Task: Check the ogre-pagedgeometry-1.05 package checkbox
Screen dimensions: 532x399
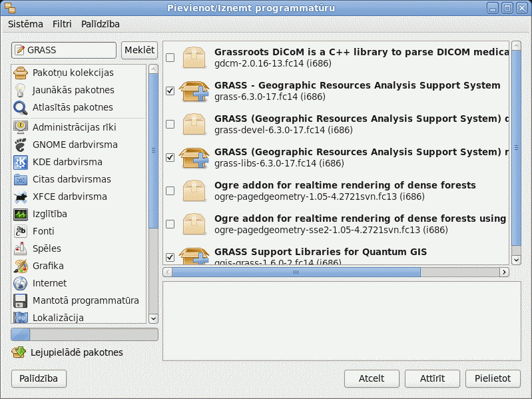Action: tap(170, 191)
